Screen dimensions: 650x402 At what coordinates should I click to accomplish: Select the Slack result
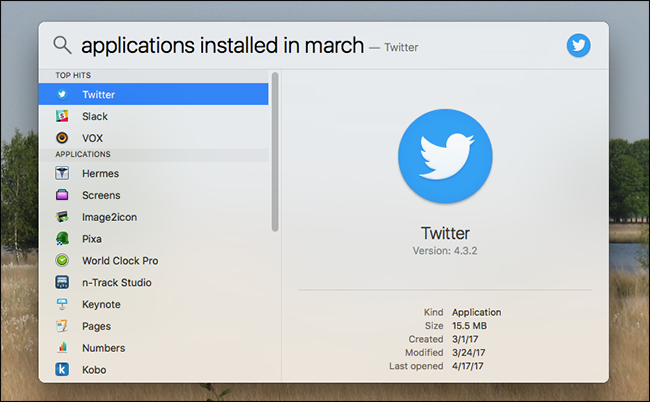(x=153, y=116)
